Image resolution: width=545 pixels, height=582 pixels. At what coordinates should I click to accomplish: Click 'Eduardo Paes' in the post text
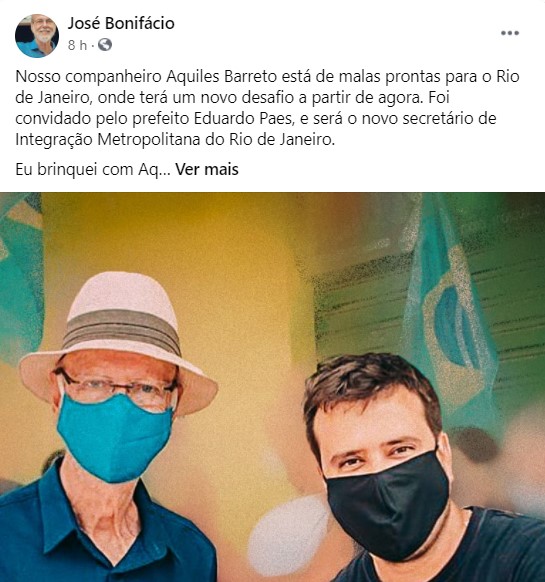click(244, 118)
